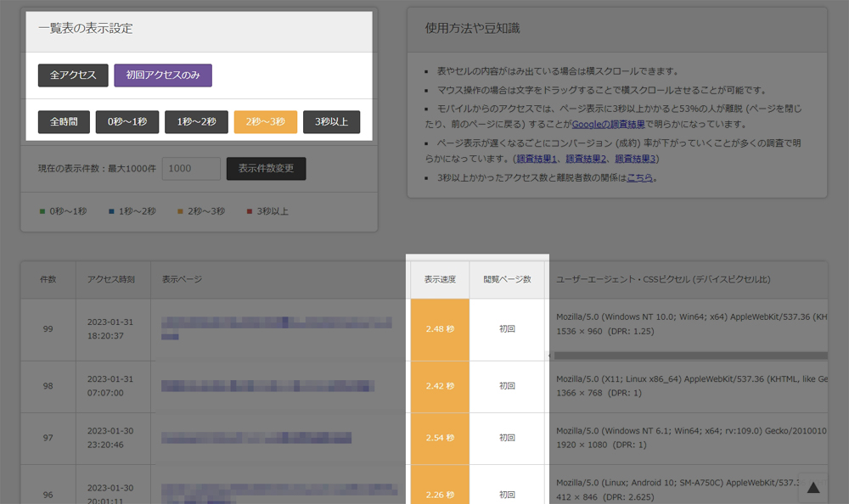The height and width of the screenshot is (504, 849).
Task: Select the 初回アクセスのみ filter button
Action: [163, 76]
